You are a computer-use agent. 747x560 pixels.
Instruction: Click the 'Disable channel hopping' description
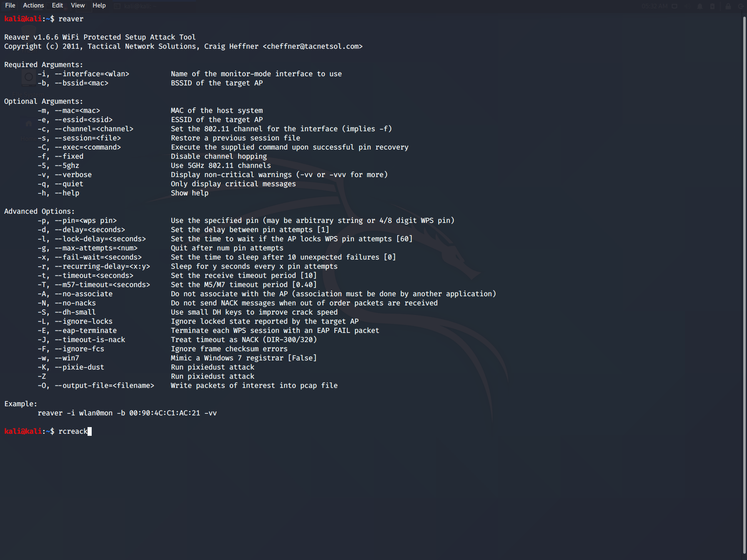coord(219,156)
